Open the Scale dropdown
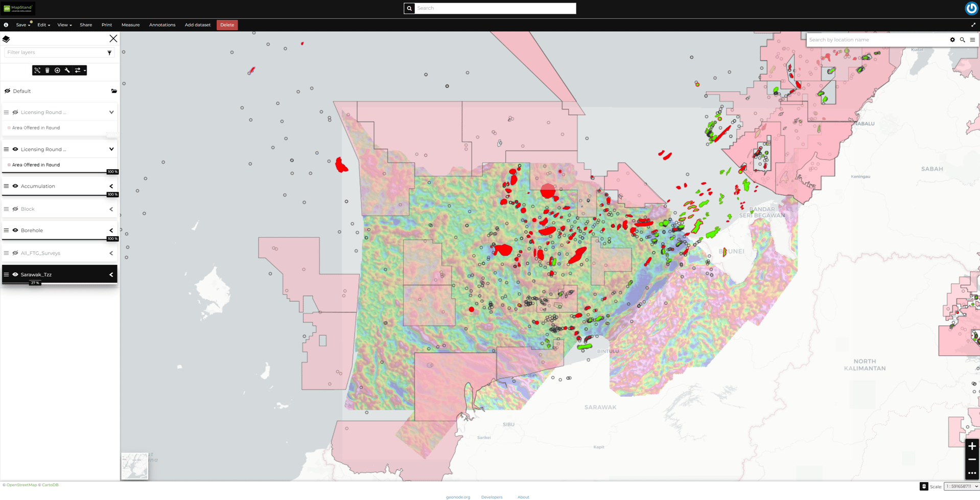 click(x=961, y=487)
